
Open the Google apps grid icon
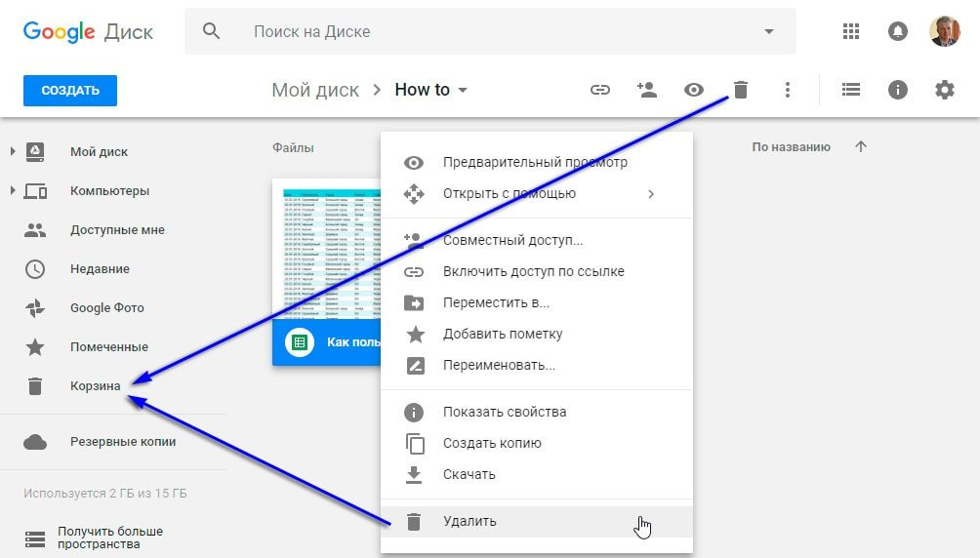[850, 31]
